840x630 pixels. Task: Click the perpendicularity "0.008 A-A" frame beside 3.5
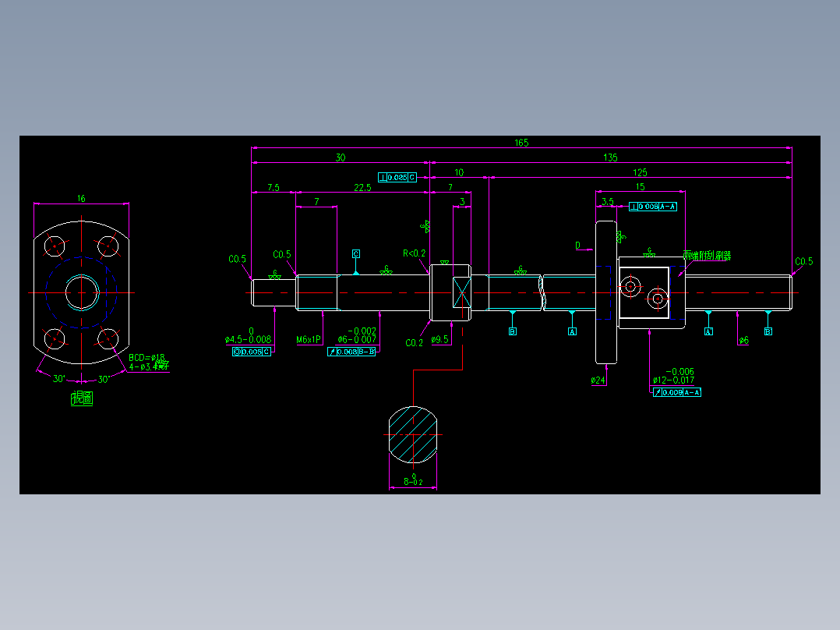[x=652, y=207]
